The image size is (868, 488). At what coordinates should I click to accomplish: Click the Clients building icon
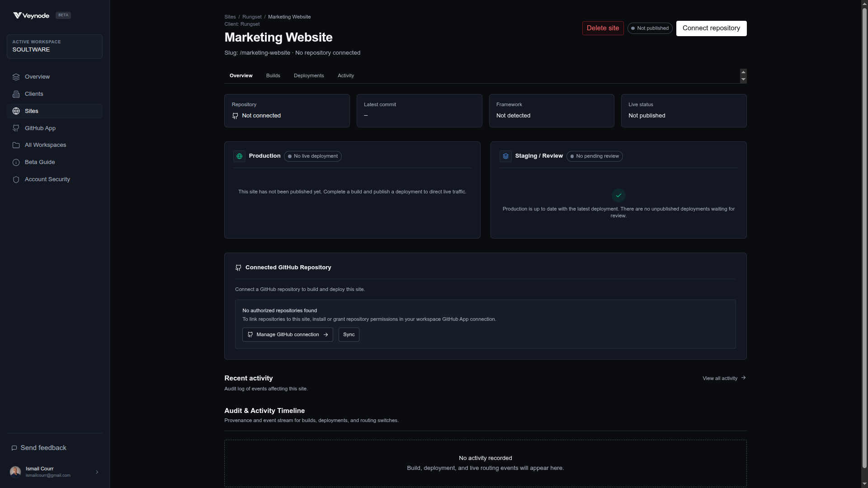coord(16,94)
